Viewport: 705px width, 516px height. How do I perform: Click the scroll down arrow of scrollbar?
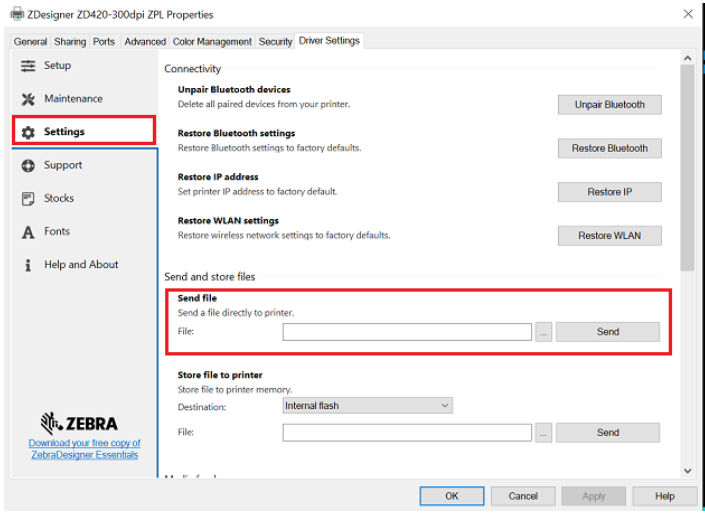(687, 470)
